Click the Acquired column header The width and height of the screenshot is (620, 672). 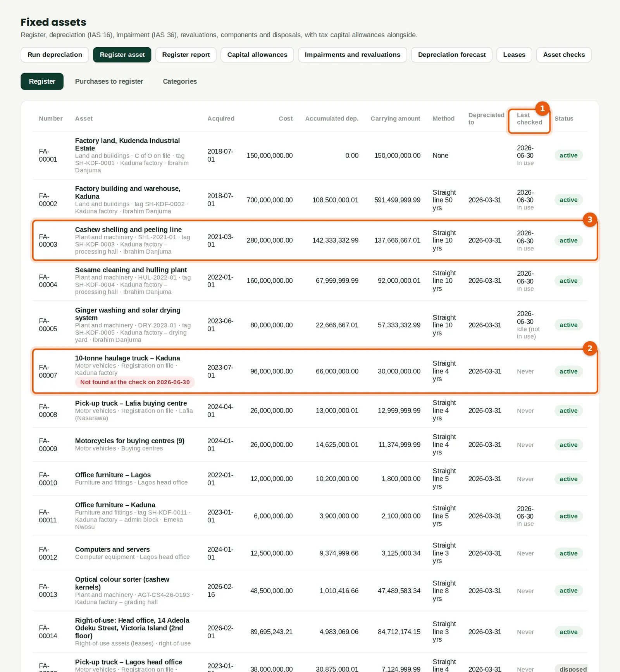tap(221, 119)
